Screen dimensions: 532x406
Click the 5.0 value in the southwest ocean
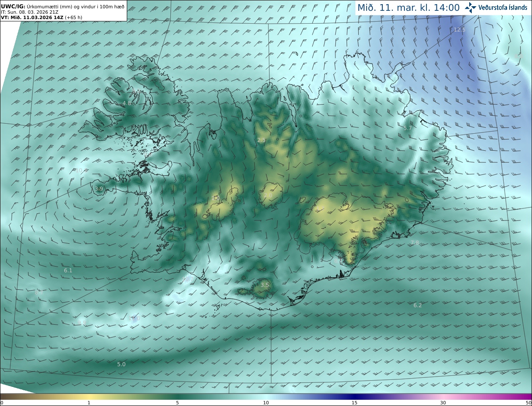tap(121, 364)
